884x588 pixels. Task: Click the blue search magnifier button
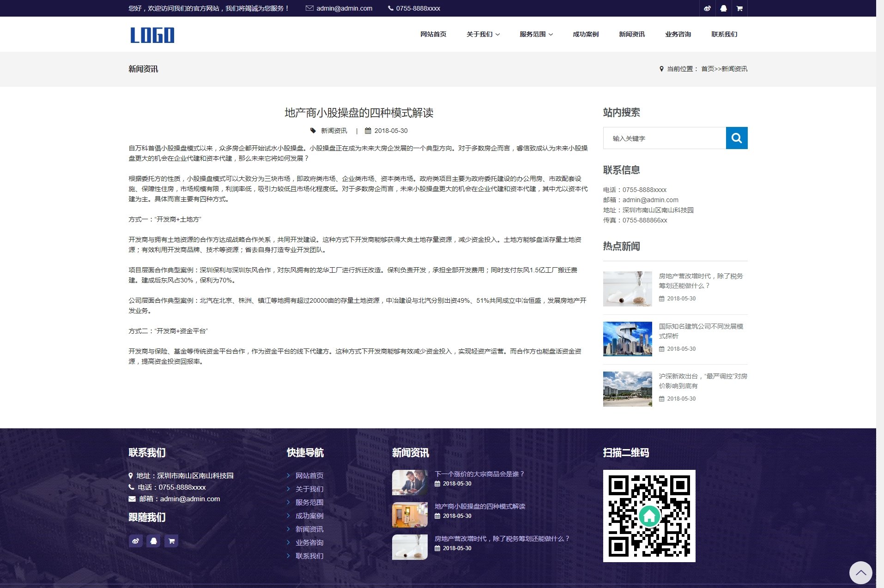pyautogui.click(x=737, y=138)
